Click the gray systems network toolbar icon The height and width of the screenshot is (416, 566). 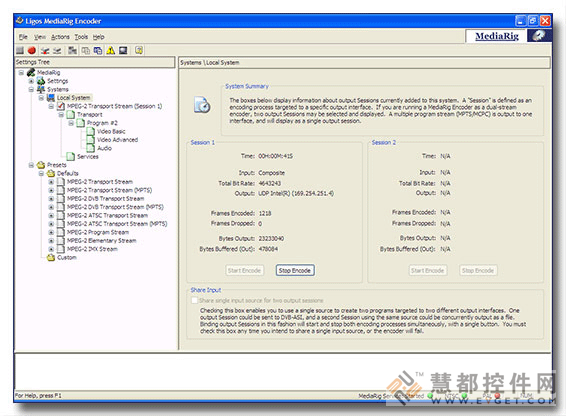(73, 51)
